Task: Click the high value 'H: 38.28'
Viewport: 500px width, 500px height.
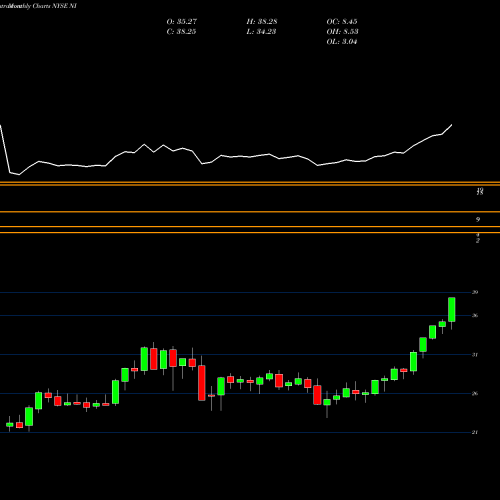Action: 262,22
